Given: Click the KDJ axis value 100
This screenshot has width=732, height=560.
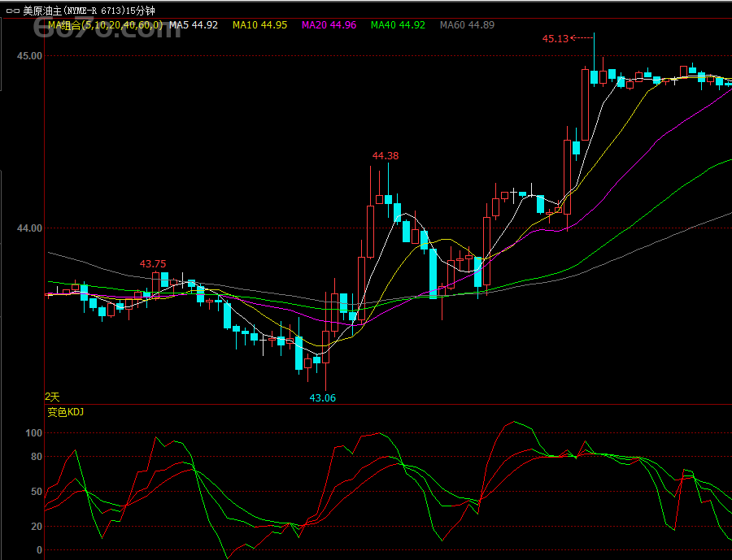Looking at the screenshot, I should (33, 433).
